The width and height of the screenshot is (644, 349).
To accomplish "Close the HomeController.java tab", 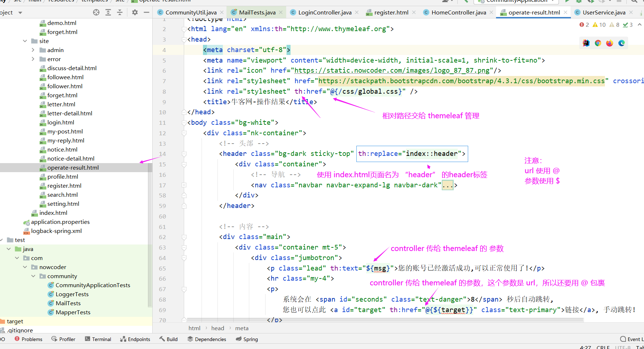I will pos(491,12).
